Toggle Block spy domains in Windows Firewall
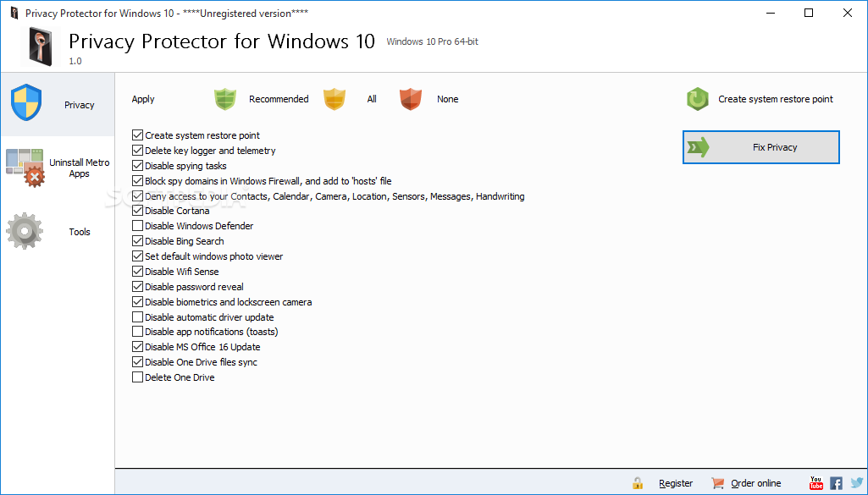The width and height of the screenshot is (868, 495). [137, 181]
